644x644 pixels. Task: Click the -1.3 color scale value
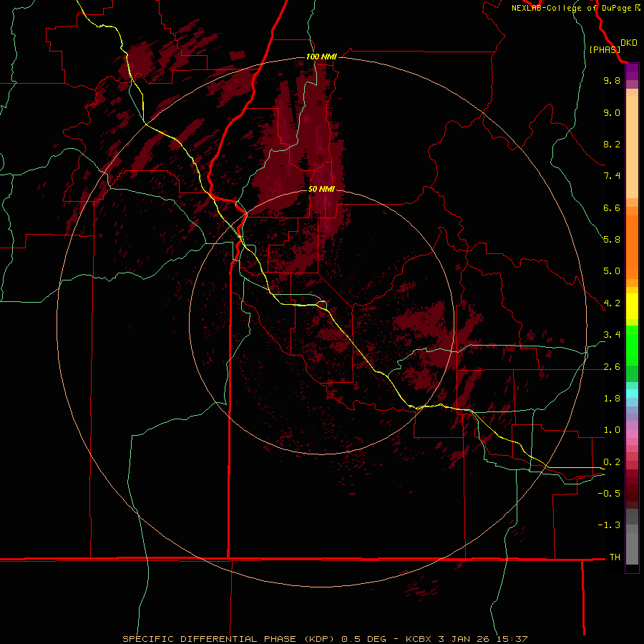[609, 525]
